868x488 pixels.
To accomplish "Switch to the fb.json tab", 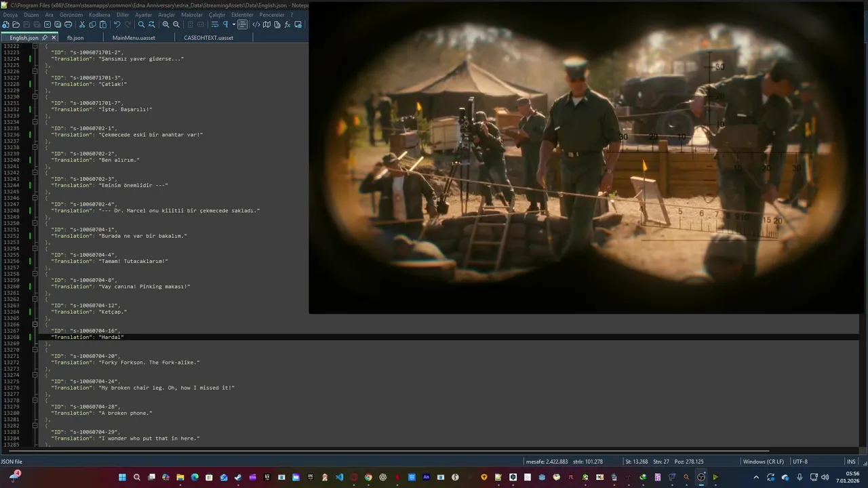I will pyautogui.click(x=75, y=38).
